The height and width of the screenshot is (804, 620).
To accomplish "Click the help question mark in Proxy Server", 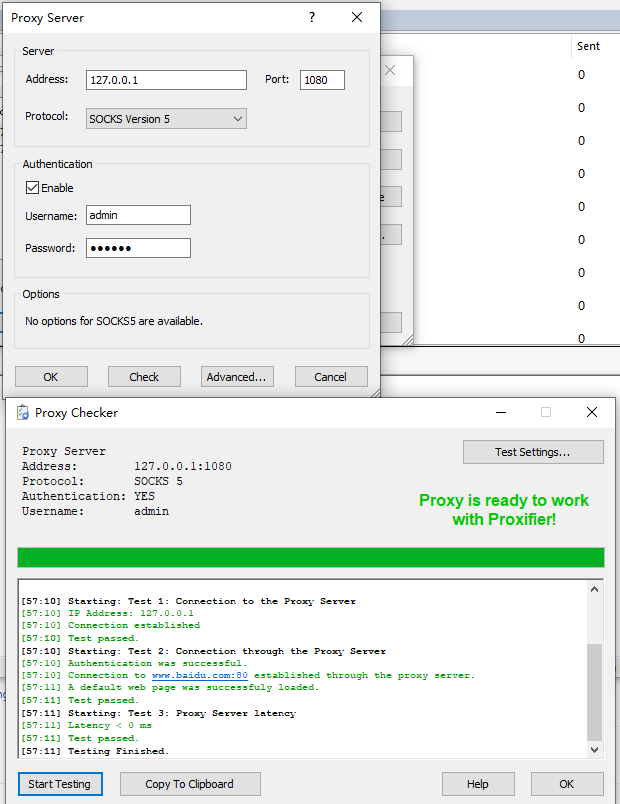I will pos(312,17).
